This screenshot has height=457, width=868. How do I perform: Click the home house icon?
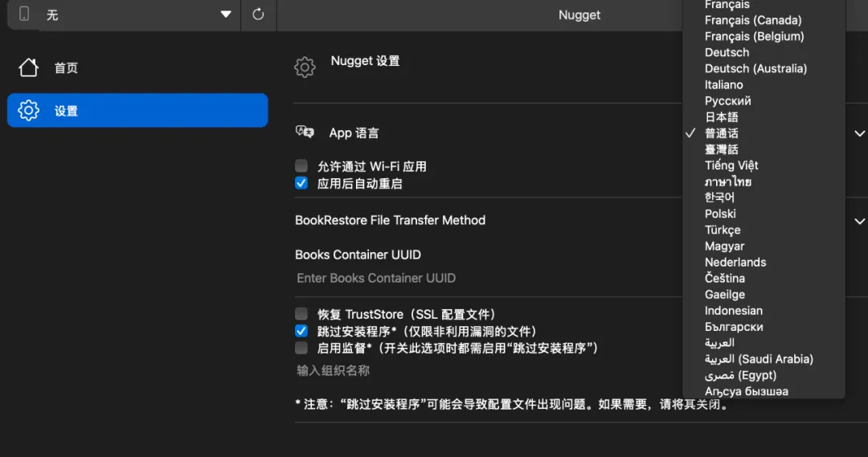(28, 67)
